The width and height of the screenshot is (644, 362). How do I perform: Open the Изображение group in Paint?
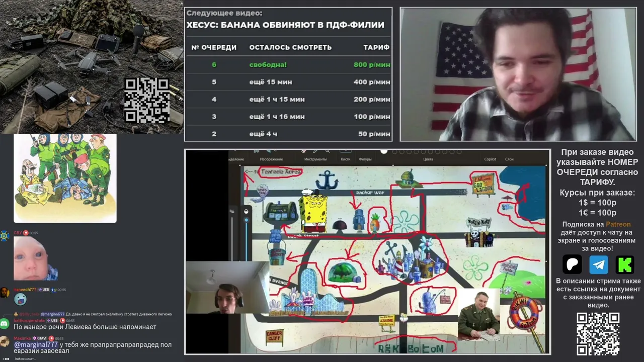[x=271, y=159]
